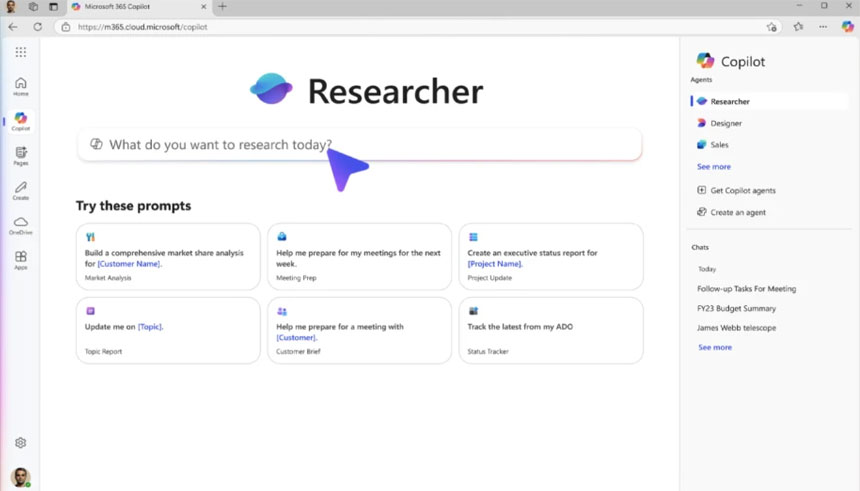Add this page to favorites star icon
Screen dimensions: 860x491
point(772,27)
